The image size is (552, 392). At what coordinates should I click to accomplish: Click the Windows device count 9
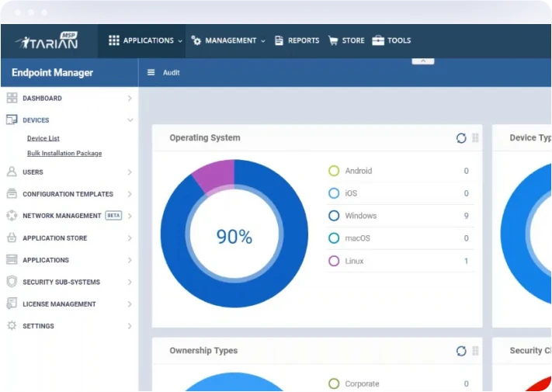[466, 216]
